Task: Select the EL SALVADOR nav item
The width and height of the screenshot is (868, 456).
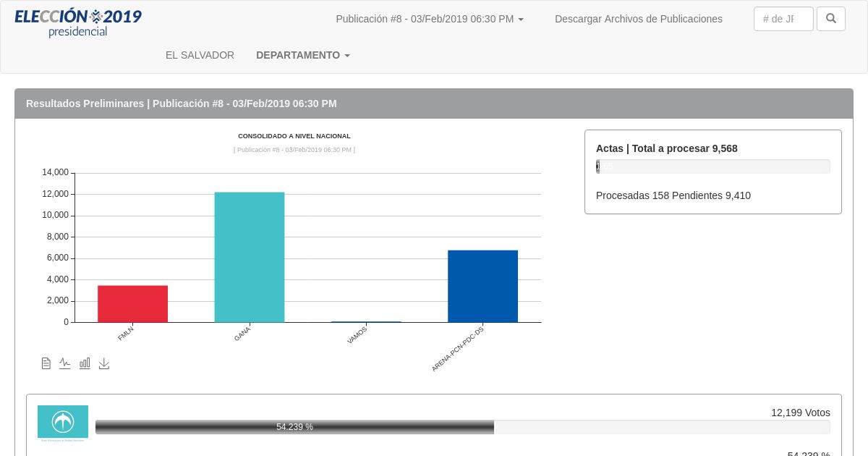Action: (x=200, y=55)
